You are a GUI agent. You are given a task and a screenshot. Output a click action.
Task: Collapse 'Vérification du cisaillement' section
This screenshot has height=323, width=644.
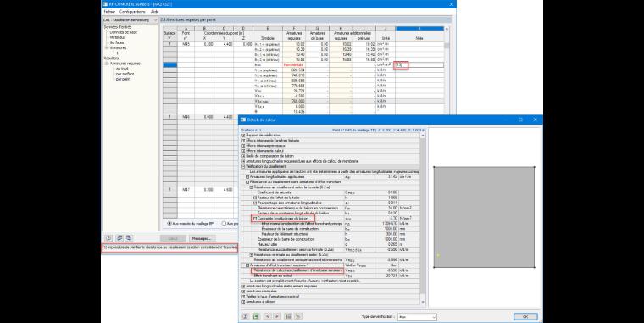[x=243, y=166]
